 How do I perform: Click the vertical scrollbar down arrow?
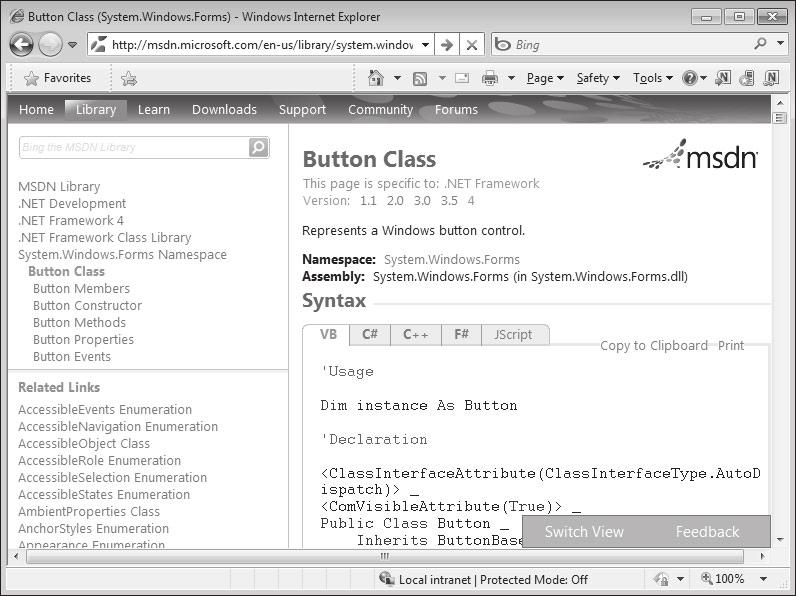point(780,540)
